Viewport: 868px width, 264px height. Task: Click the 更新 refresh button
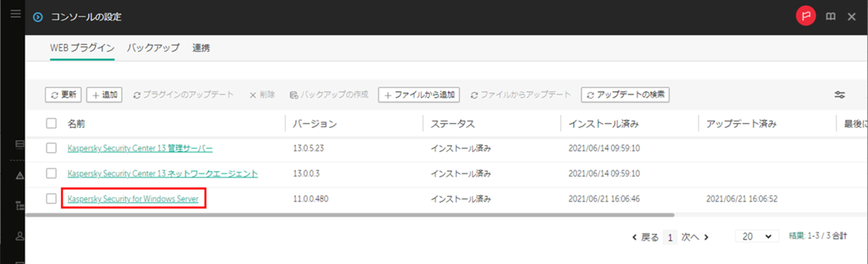click(x=64, y=95)
